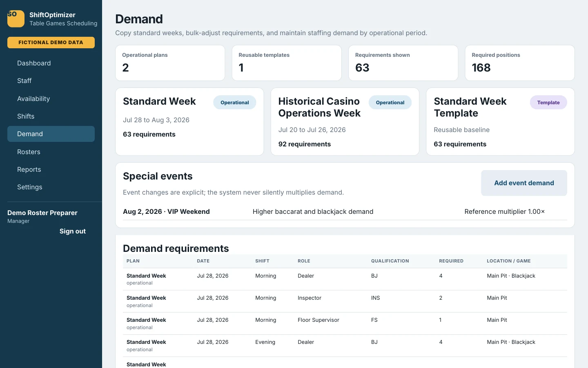Select the Reusable templates summary tile
Screen dimensions: 588x368
tap(287, 63)
